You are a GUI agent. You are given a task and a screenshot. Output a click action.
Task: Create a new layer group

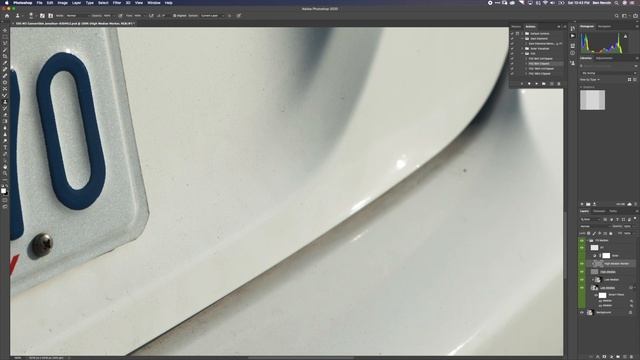(x=618, y=357)
